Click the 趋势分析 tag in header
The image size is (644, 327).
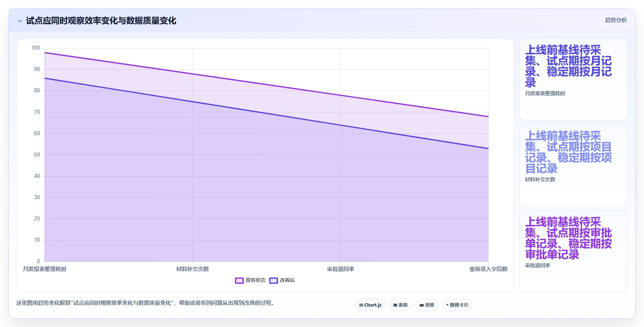point(616,20)
